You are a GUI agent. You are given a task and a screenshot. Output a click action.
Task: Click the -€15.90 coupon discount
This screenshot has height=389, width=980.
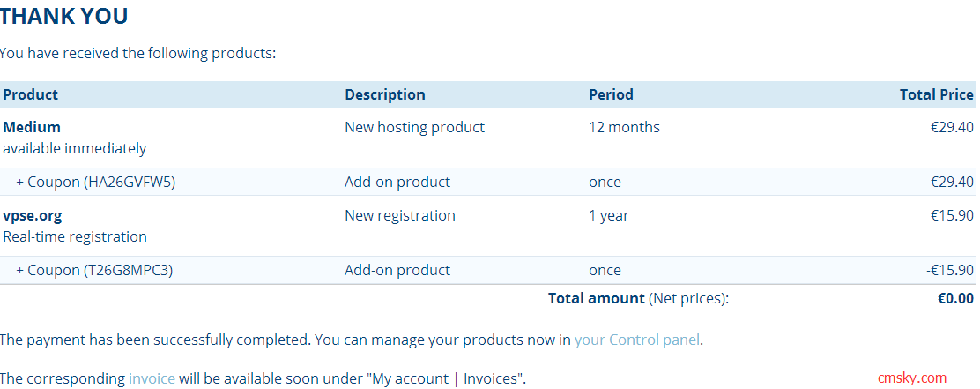click(950, 270)
